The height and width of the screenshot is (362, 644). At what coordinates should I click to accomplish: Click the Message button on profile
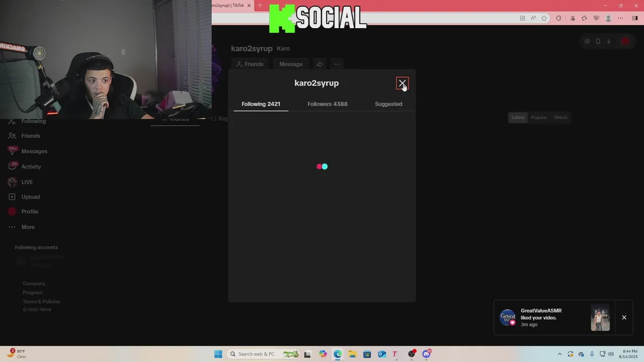291,64
